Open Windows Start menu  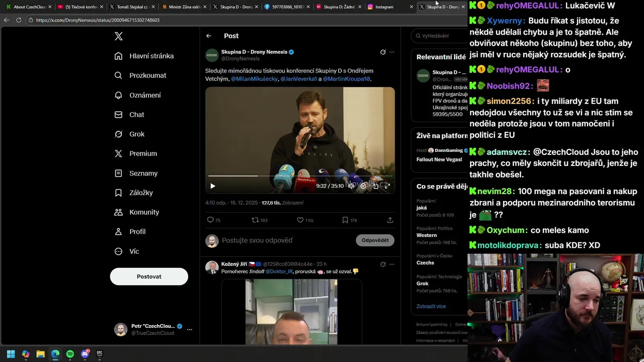click(11, 354)
